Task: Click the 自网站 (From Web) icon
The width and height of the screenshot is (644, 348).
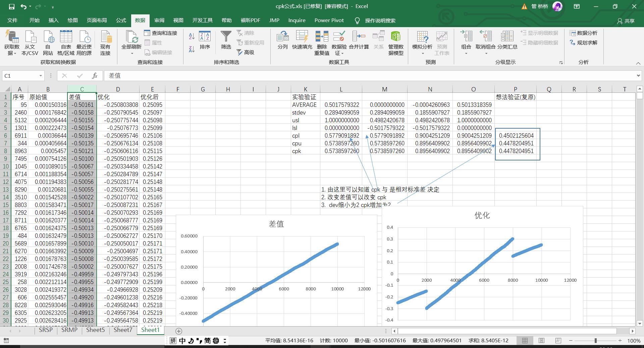Action: (48, 43)
